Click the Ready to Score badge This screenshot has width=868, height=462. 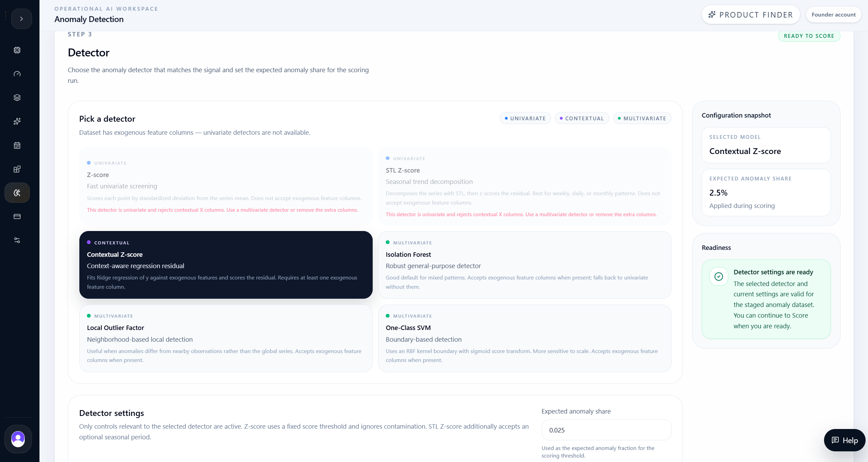click(809, 36)
